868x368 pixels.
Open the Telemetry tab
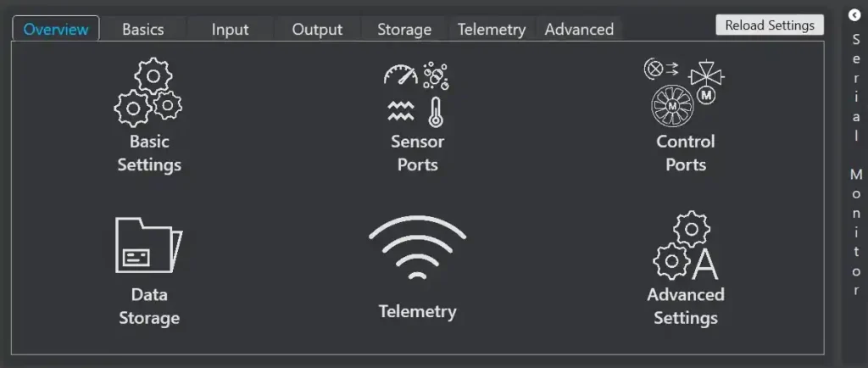click(492, 29)
